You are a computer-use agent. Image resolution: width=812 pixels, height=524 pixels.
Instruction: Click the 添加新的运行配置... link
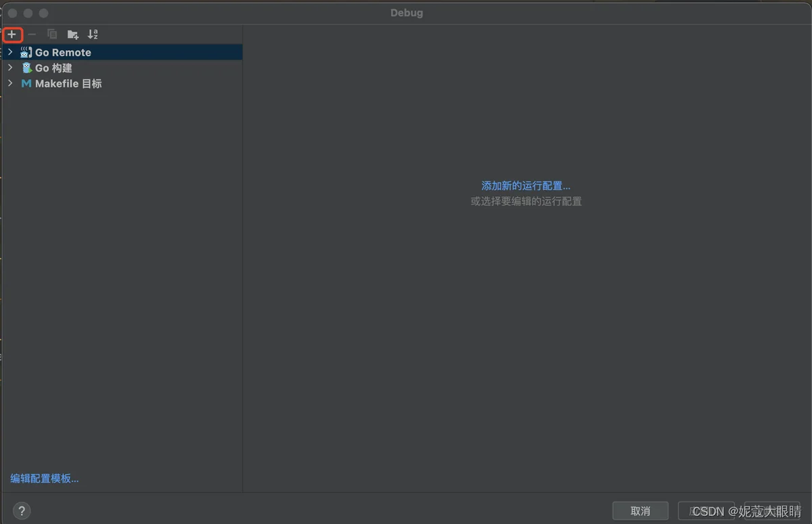(x=526, y=185)
